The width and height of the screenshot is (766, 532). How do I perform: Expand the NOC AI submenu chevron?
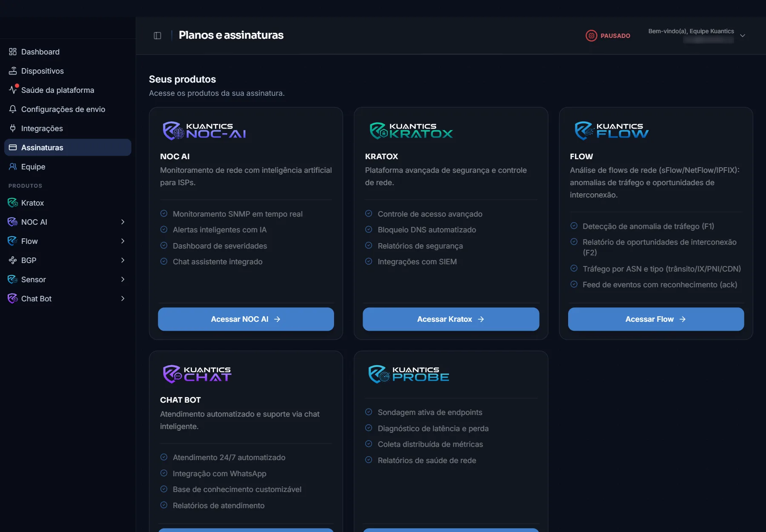123,222
